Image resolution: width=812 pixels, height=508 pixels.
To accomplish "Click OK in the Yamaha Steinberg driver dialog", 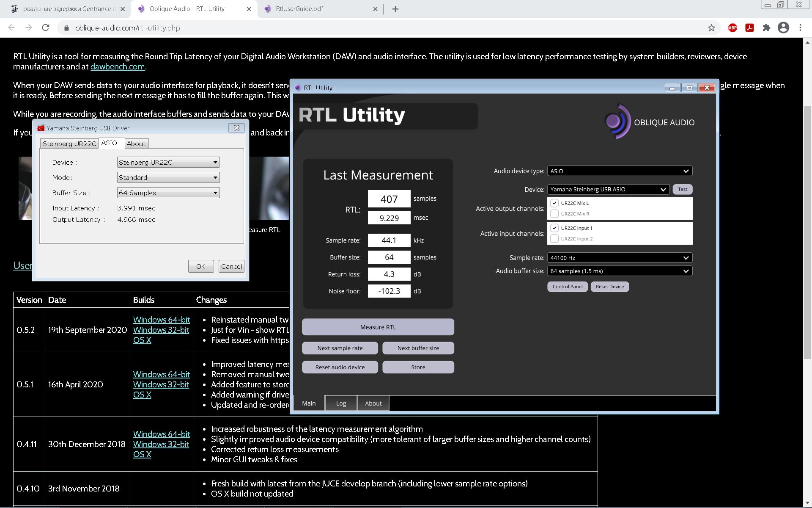I will (201, 266).
